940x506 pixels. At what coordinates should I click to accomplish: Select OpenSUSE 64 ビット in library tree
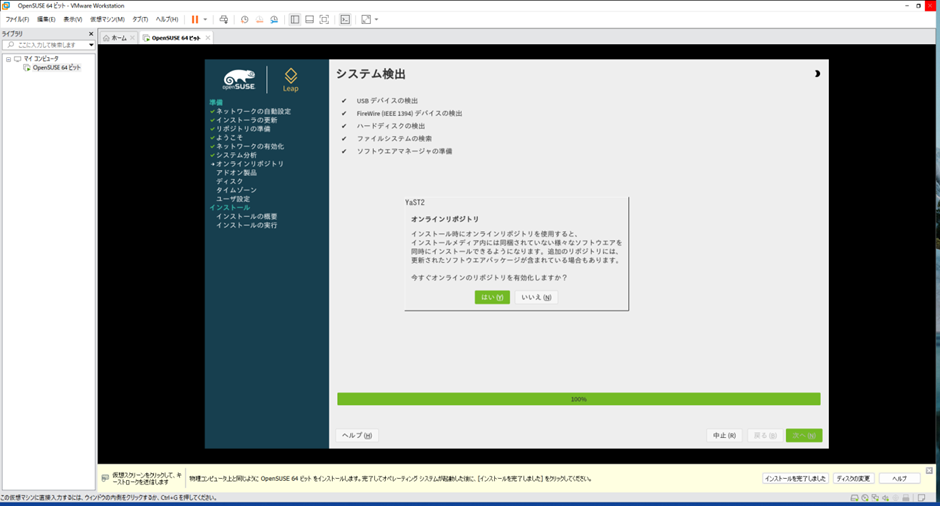56,68
